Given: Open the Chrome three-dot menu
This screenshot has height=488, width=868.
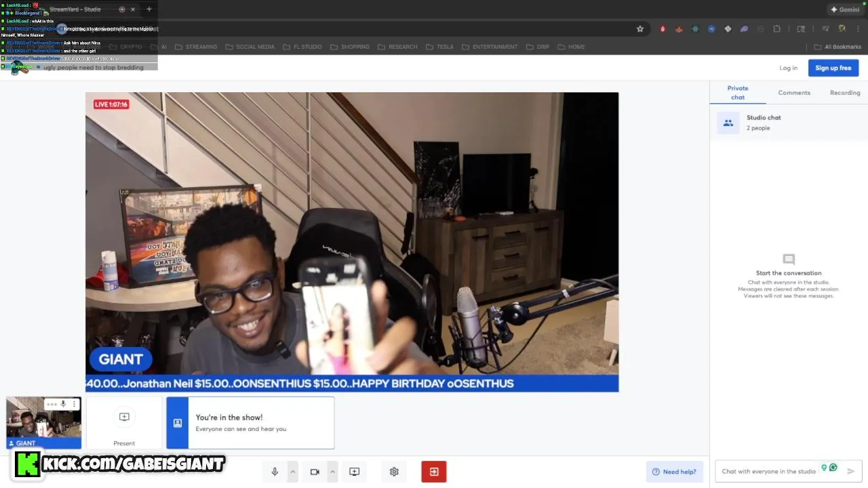Looking at the screenshot, I should [x=859, y=29].
